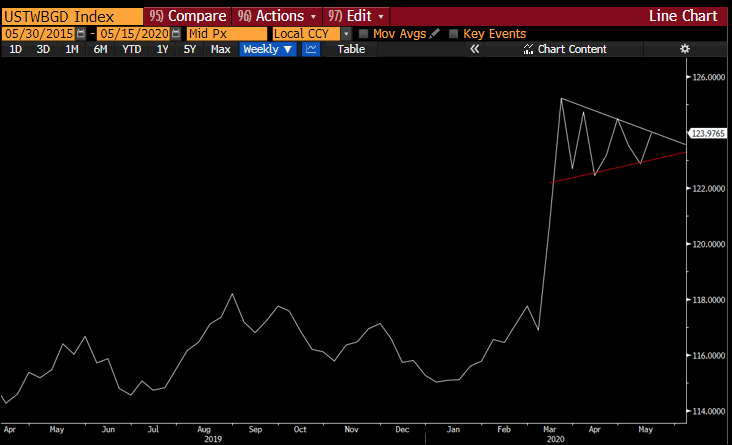Select the 1D time range

pos(16,49)
